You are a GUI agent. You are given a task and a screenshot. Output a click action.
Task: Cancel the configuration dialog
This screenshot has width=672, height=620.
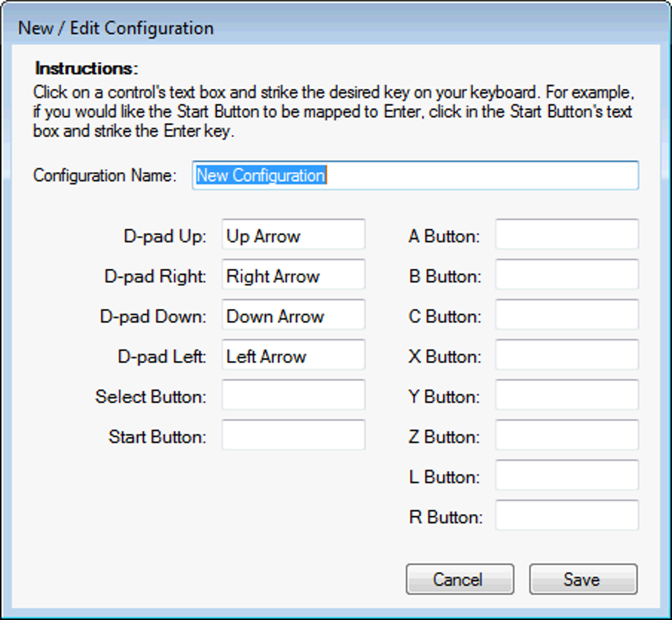pos(460,579)
